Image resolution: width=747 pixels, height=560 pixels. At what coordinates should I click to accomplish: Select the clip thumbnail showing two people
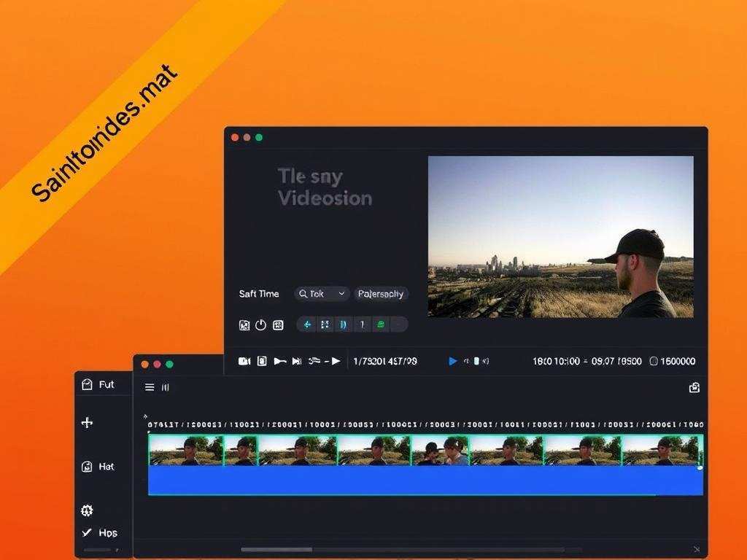441,451
